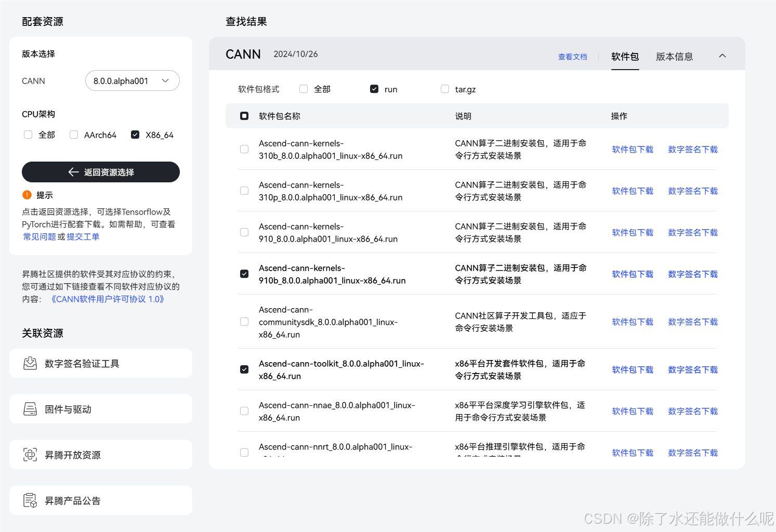Download the kernels-910_8.0.0 software package

click(633, 232)
